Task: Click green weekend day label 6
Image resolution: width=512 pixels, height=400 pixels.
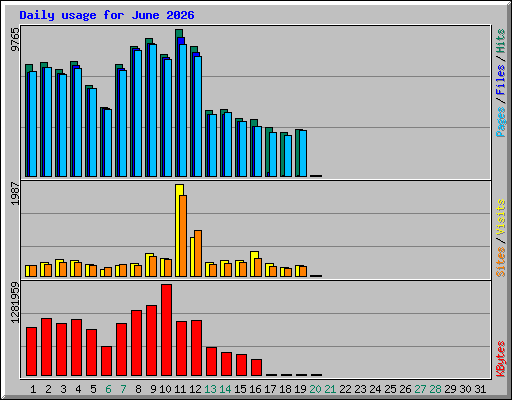Action: (108, 389)
